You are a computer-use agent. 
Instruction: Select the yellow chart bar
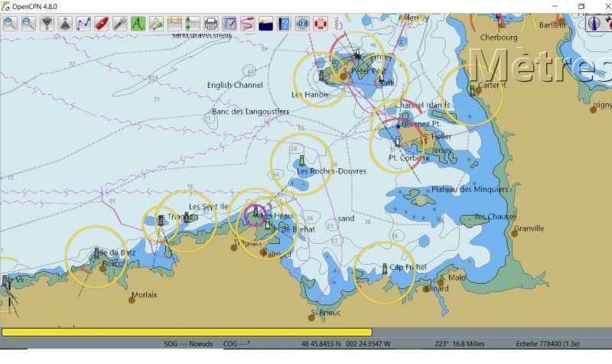[x=187, y=332]
